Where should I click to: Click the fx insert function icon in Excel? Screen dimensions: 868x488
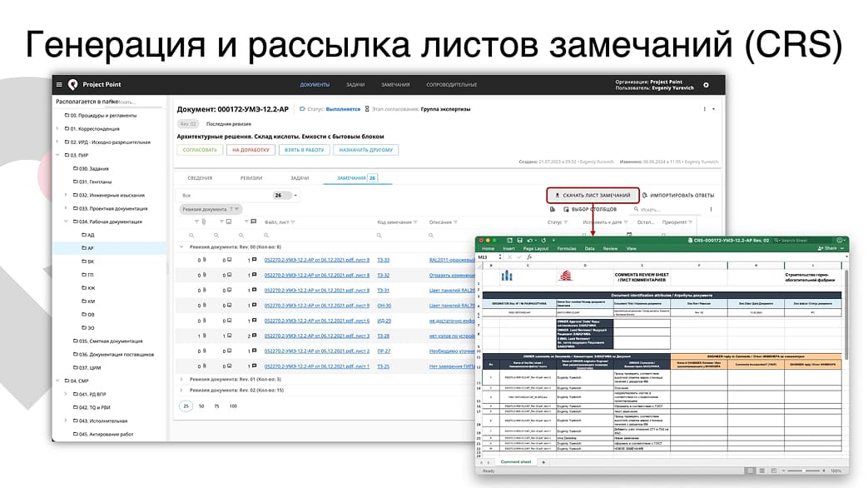tap(528, 257)
